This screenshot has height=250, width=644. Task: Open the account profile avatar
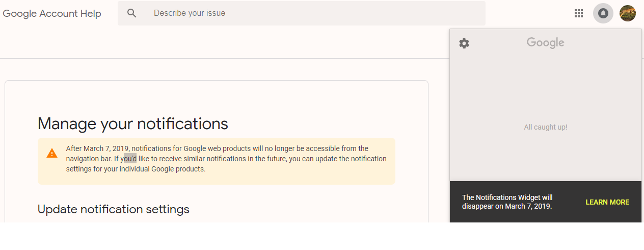628,13
